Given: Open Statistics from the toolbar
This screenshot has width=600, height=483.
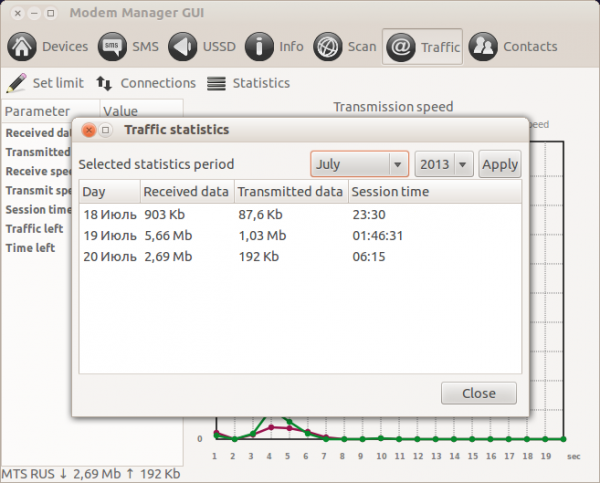Looking at the screenshot, I should coord(249,83).
